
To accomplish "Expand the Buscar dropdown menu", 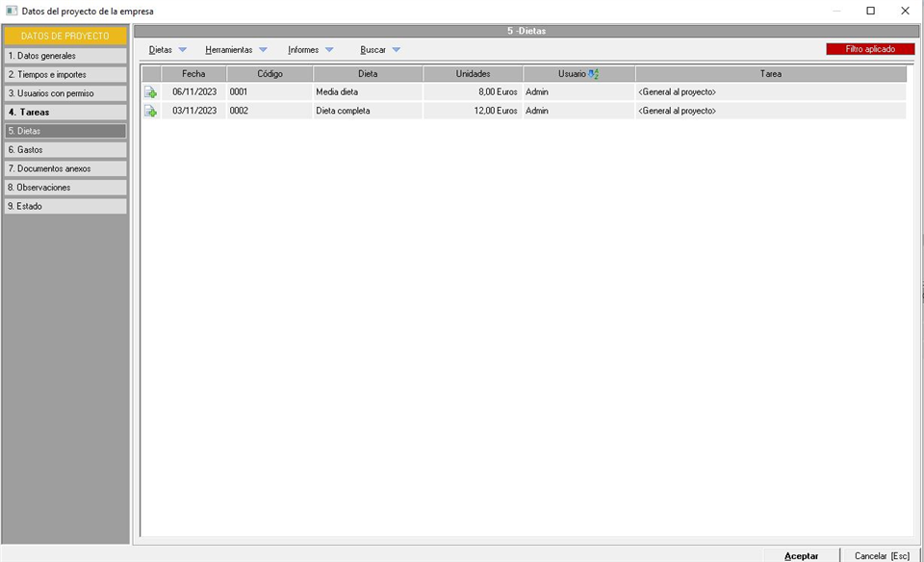I will (x=380, y=50).
